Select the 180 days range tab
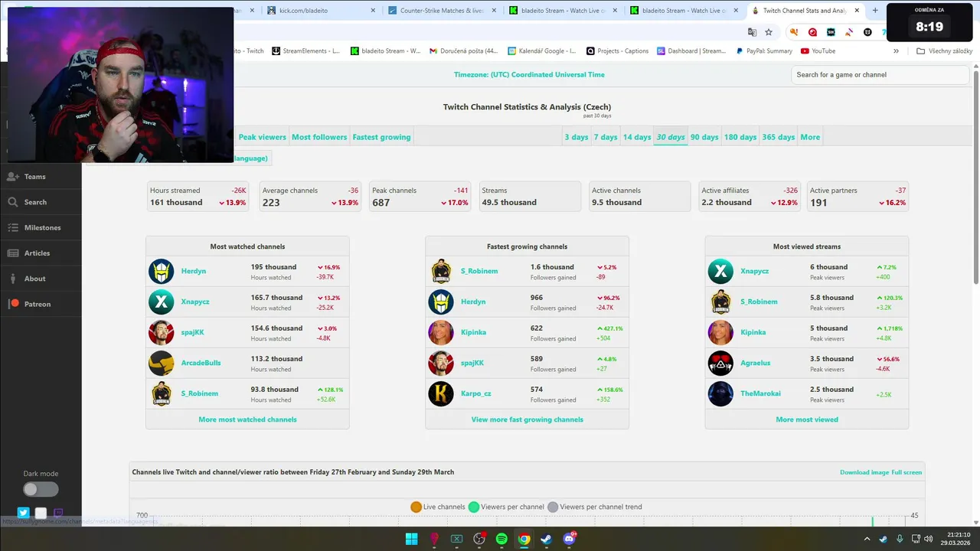The width and height of the screenshot is (980, 551). point(740,137)
